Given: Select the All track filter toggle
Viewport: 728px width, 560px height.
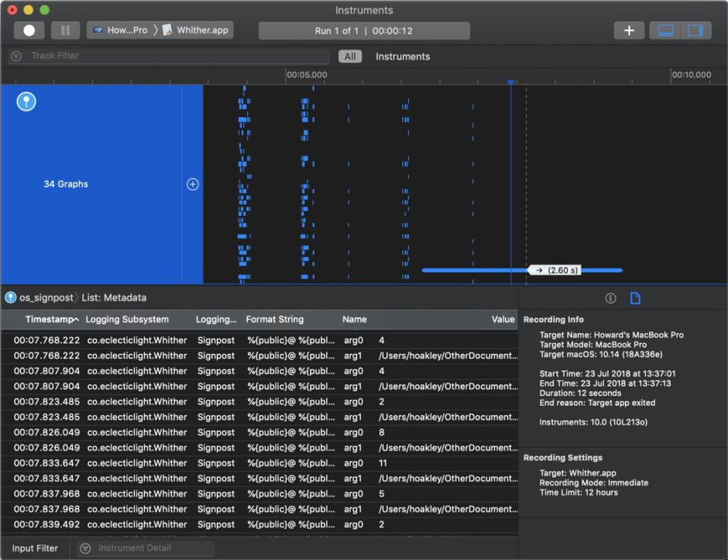Looking at the screenshot, I should (350, 57).
